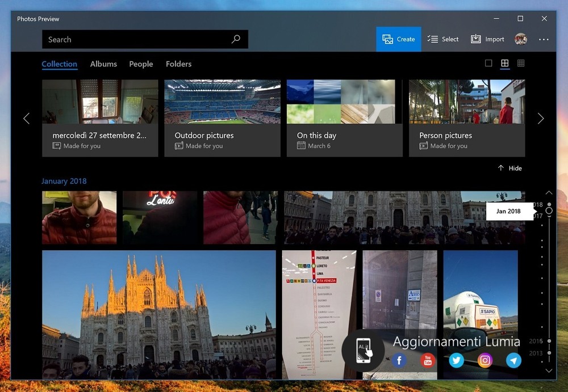Open the Outdoor pictures album card
Viewport: 568px width, 392px height.
pos(223,119)
